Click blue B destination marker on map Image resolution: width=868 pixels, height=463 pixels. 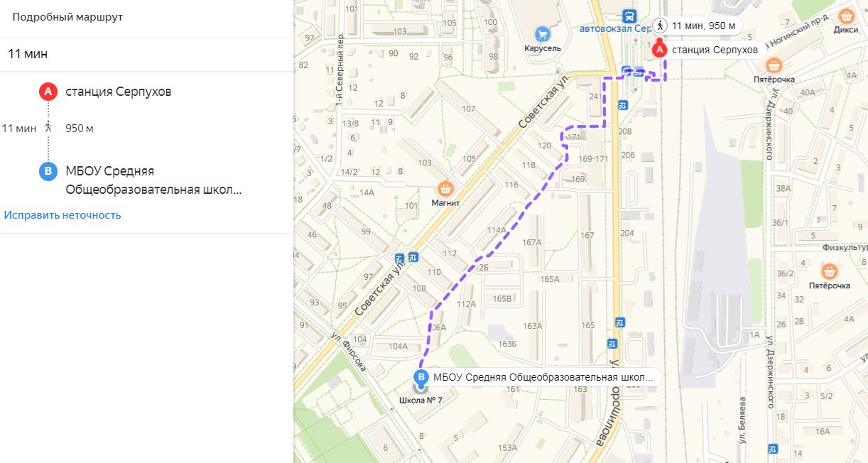421,376
